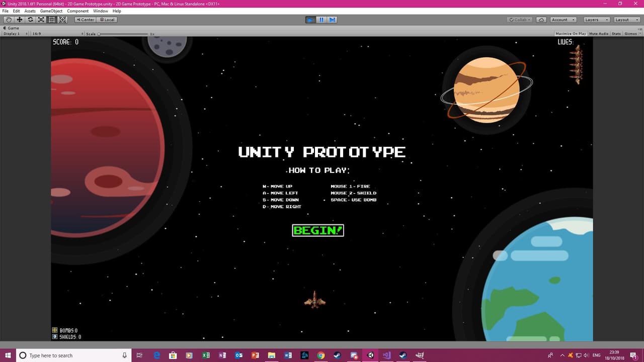
Task: Open GIMP from taskbar
Action: [419, 355]
